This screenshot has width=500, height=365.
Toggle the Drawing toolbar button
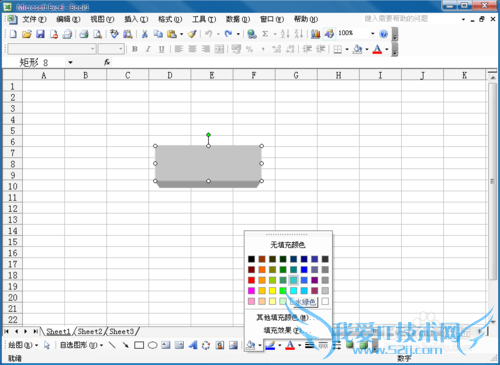pos(329,34)
